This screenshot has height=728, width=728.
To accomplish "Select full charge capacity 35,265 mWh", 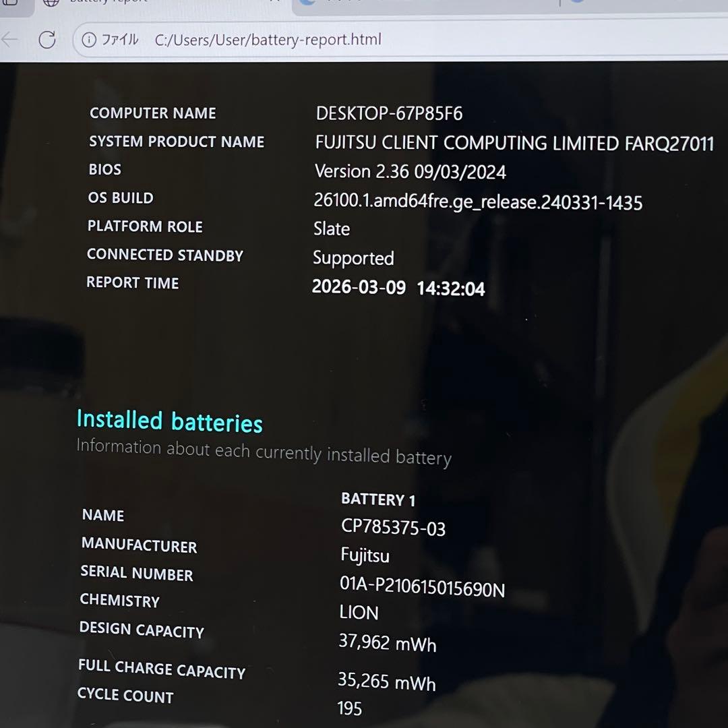I will pos(386,682).
